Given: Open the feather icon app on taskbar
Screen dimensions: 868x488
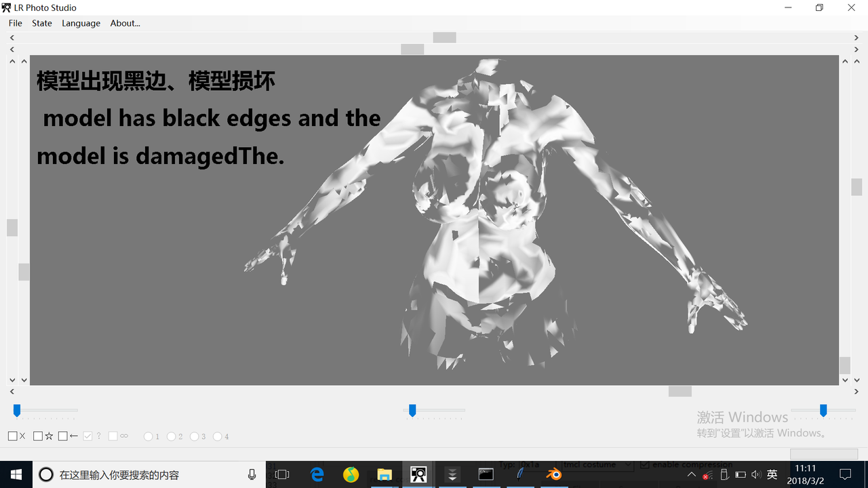Looking at the screenshot, I should coord(520,474).
